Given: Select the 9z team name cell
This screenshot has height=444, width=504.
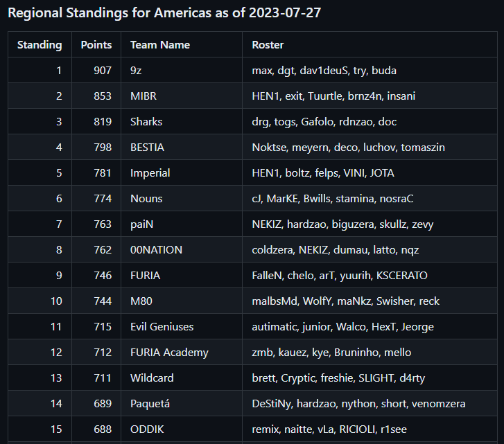Looking at the screenshot, I should tap(181, 71).
